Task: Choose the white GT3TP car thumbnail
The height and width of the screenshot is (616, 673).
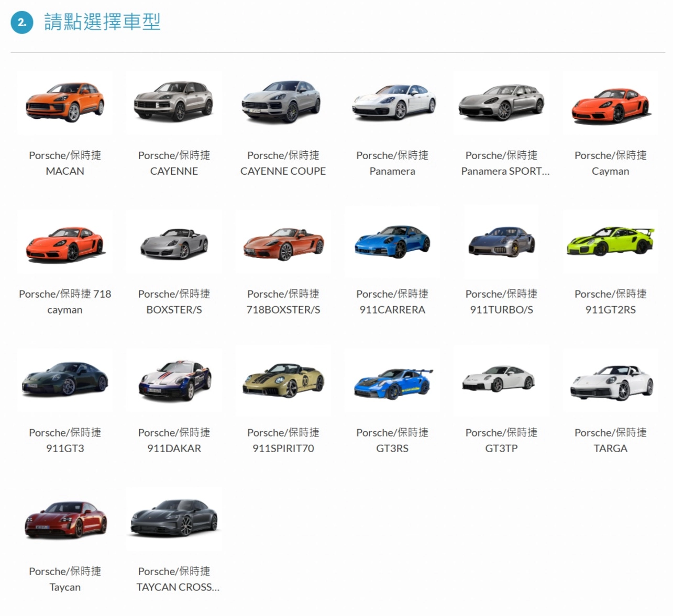Action: pos(501,380)
